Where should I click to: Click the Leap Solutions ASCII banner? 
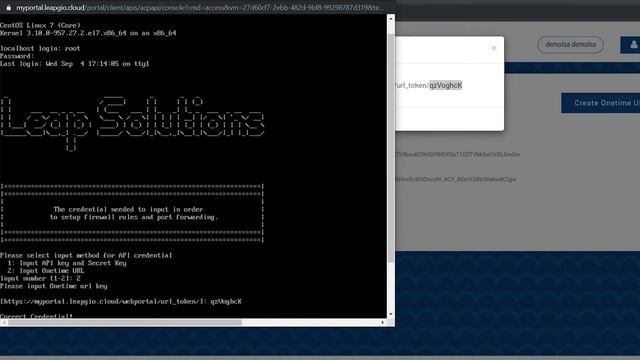tap(132, 124)
